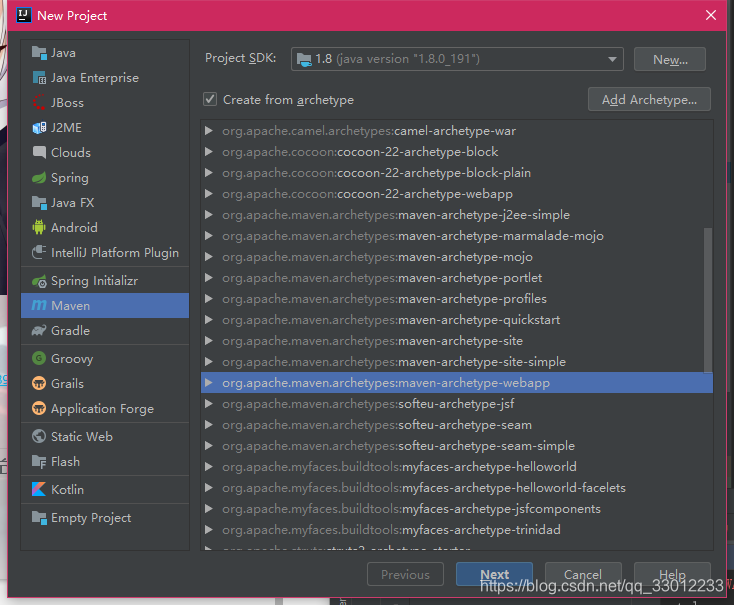
Task: Select maven-archetype-site-simple row
Action: (457, 362)
